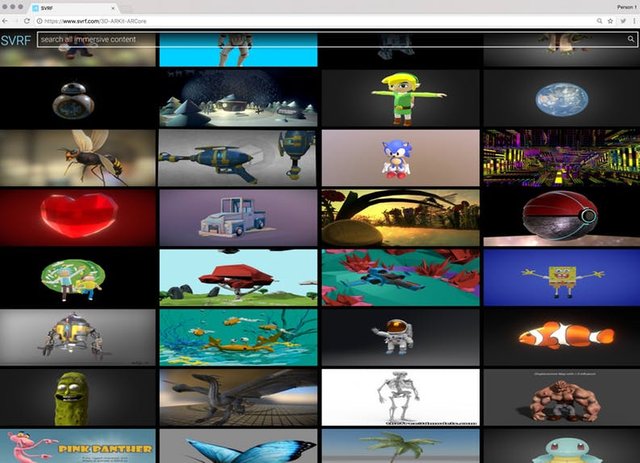Click the search magnifier in SVRF search box

tap(631, 39)
